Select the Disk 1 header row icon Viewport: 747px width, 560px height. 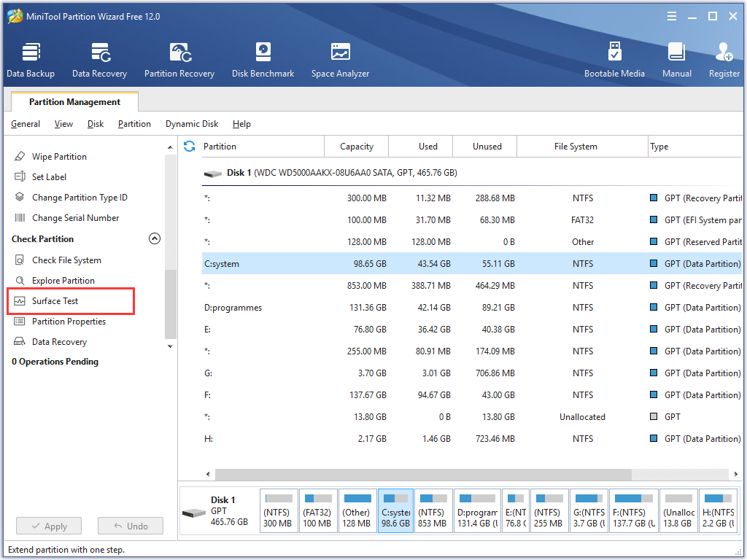click(212, 174)
